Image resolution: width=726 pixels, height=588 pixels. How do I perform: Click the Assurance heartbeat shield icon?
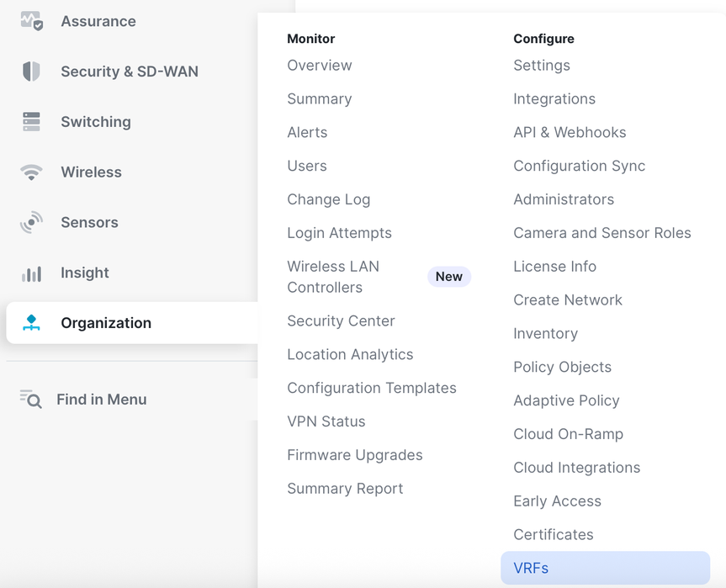[x=31, y=21]
